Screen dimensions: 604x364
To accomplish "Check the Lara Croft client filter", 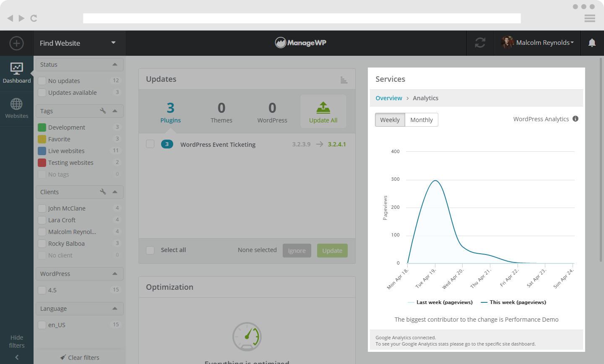I will tap(42, 220).
